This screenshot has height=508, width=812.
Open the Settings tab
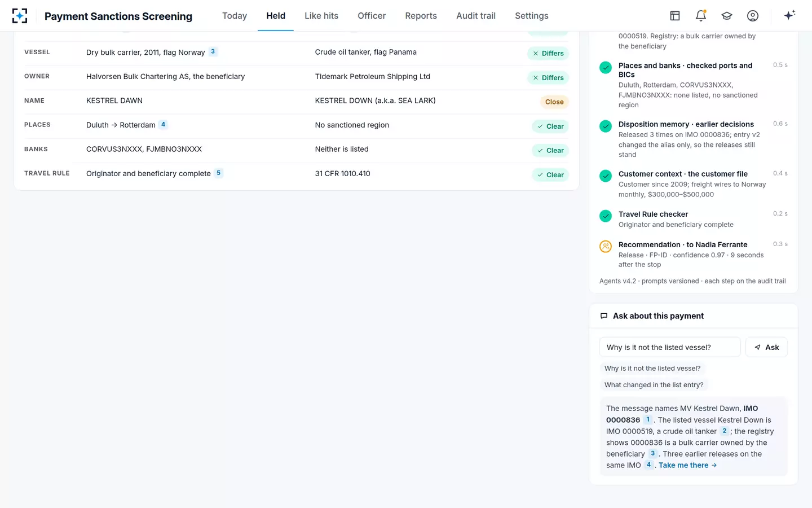point(532,16)
